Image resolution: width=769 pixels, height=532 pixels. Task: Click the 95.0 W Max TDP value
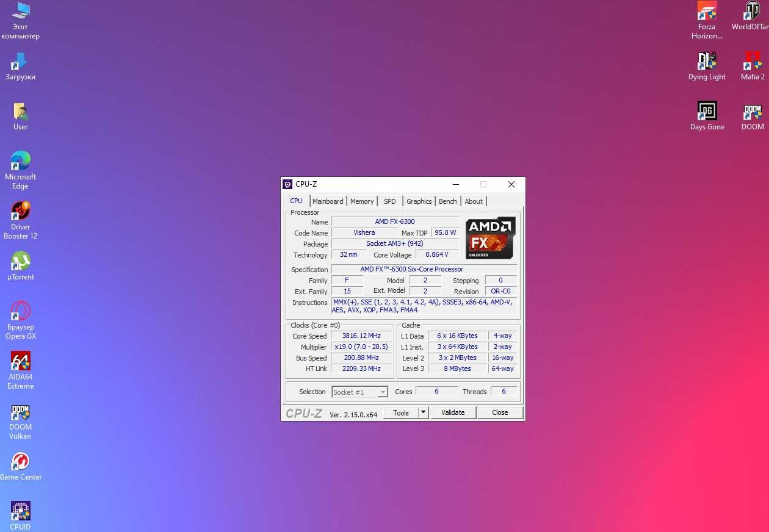[445, 232]
